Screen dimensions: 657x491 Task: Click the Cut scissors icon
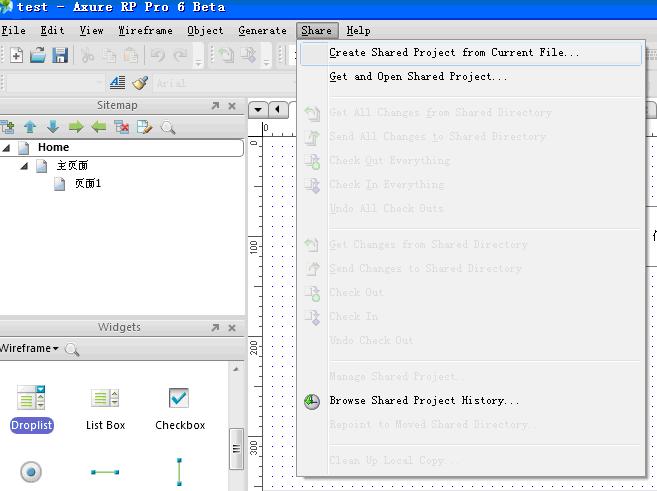(x=87, y=55)
